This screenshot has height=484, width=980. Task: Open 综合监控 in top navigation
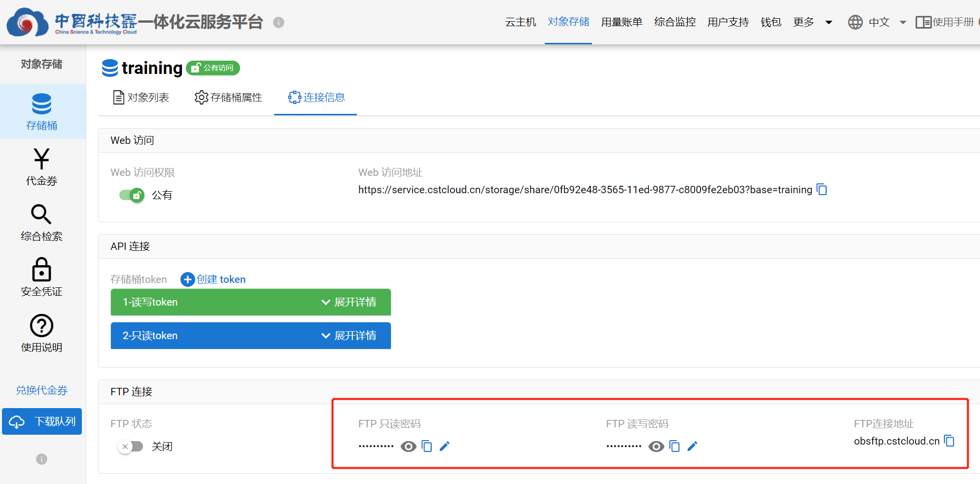click(675, 22)
